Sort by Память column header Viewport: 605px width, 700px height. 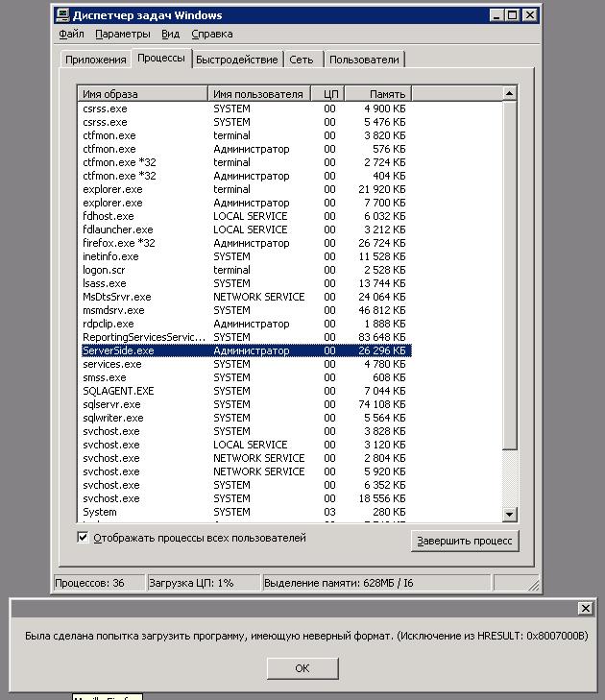(x=378, y=94)
